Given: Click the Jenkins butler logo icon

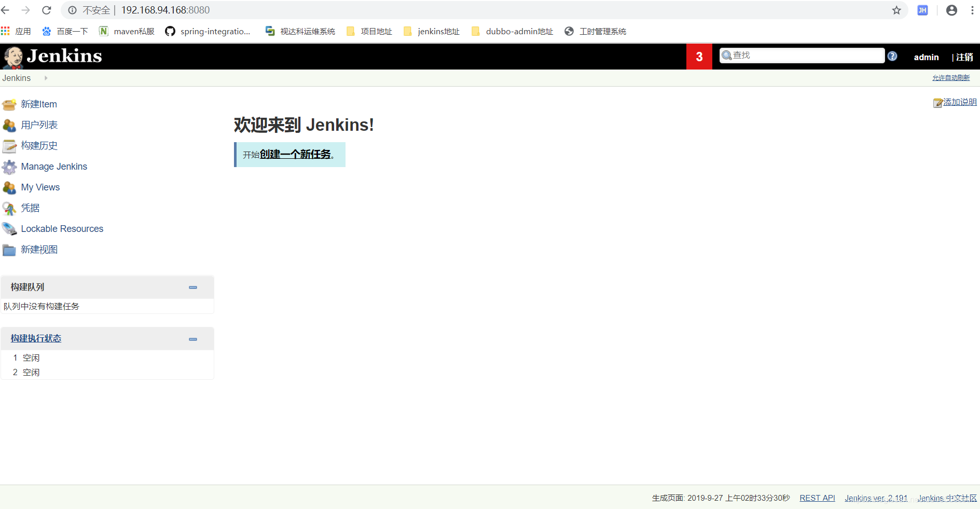Looking at the screenshot, I should coord(13,57).
